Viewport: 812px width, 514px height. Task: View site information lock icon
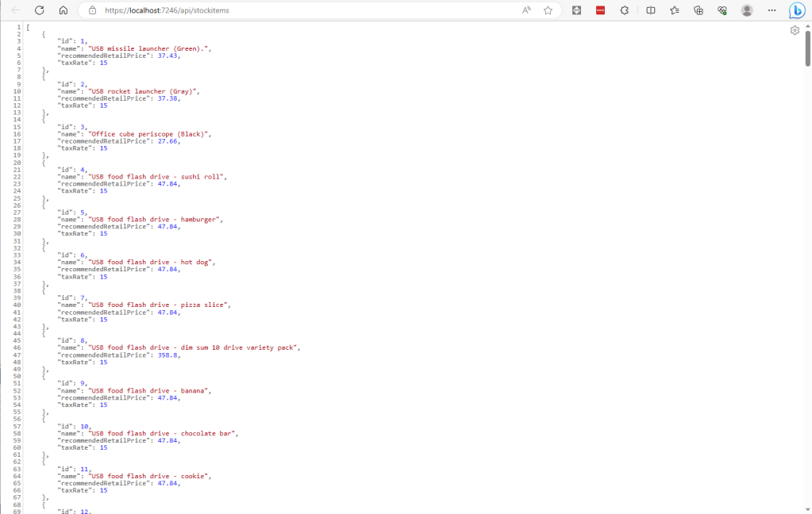coord(92,10)
